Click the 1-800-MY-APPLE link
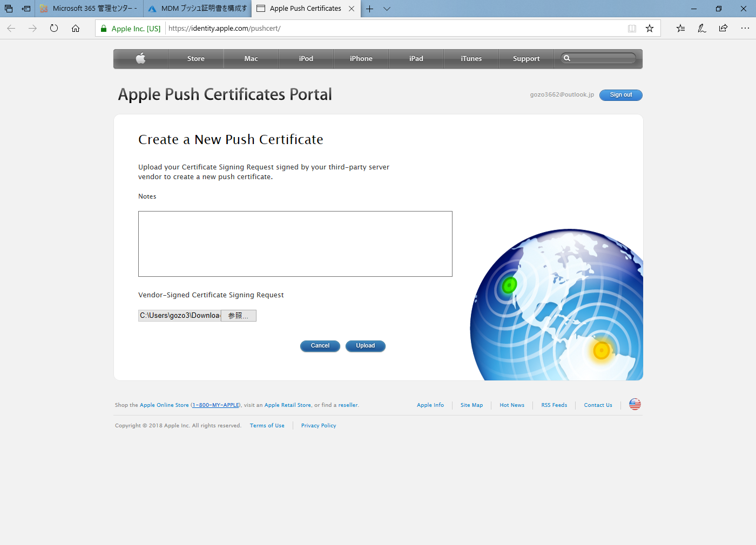The height and width of the screenshot is (545, 756). tap(215, 405)
